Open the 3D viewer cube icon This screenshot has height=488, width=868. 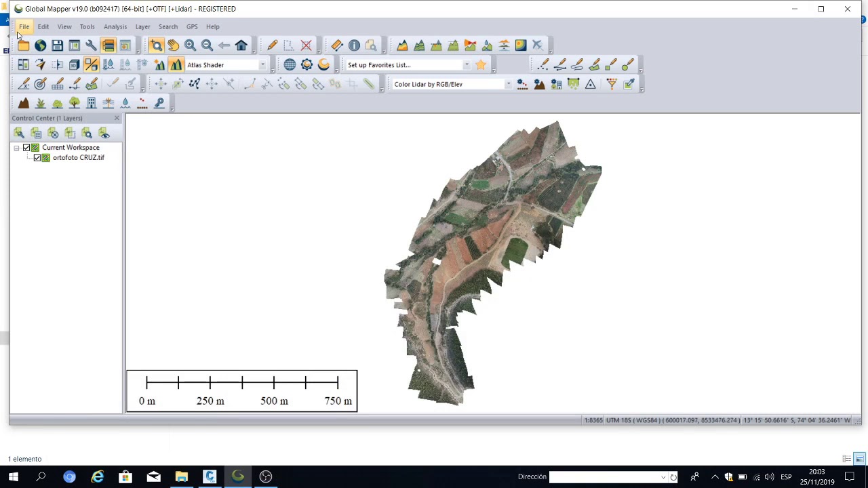[x=75, y=65]
